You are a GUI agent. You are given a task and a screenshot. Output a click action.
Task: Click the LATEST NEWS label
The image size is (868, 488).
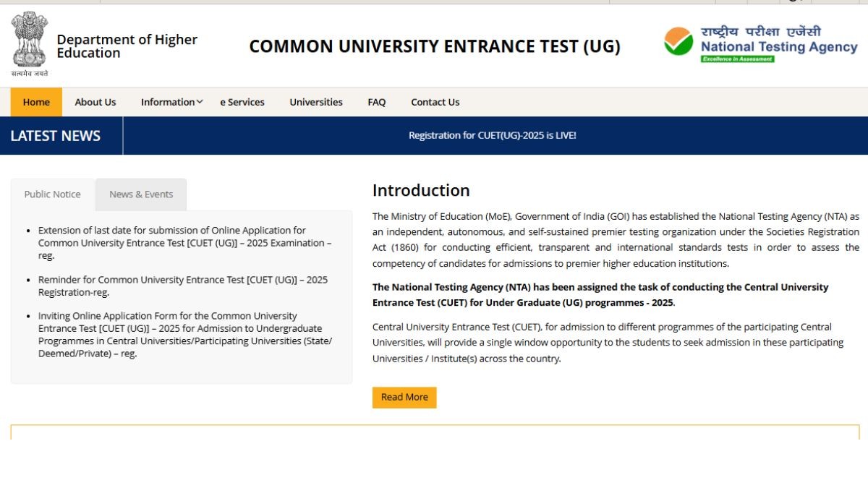coord(56,136)
